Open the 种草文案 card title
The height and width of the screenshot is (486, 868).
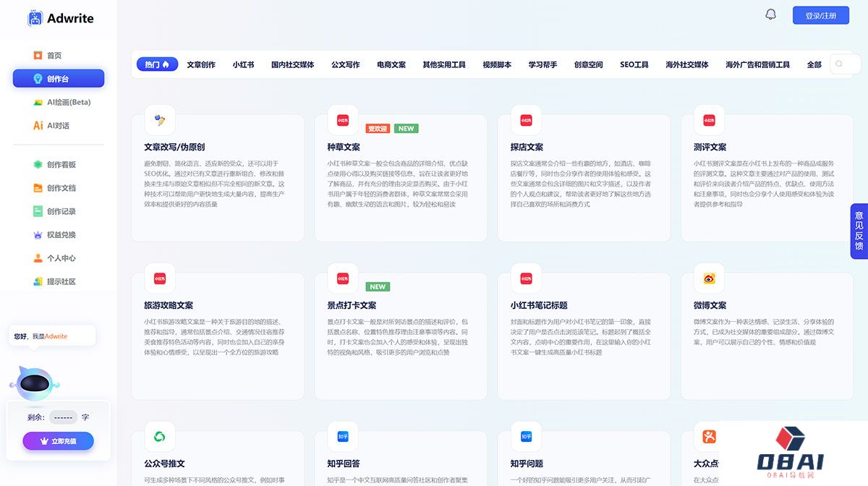[344, 148]
